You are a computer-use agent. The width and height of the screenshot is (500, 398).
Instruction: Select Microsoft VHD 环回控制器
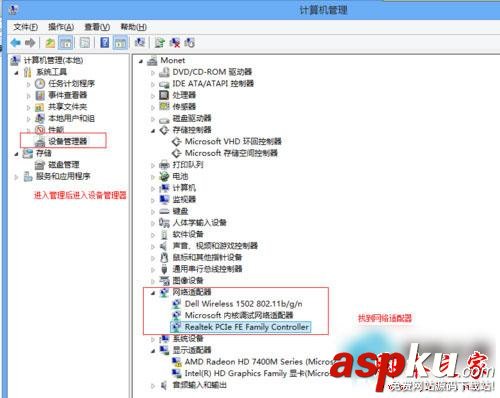(233, 142)
